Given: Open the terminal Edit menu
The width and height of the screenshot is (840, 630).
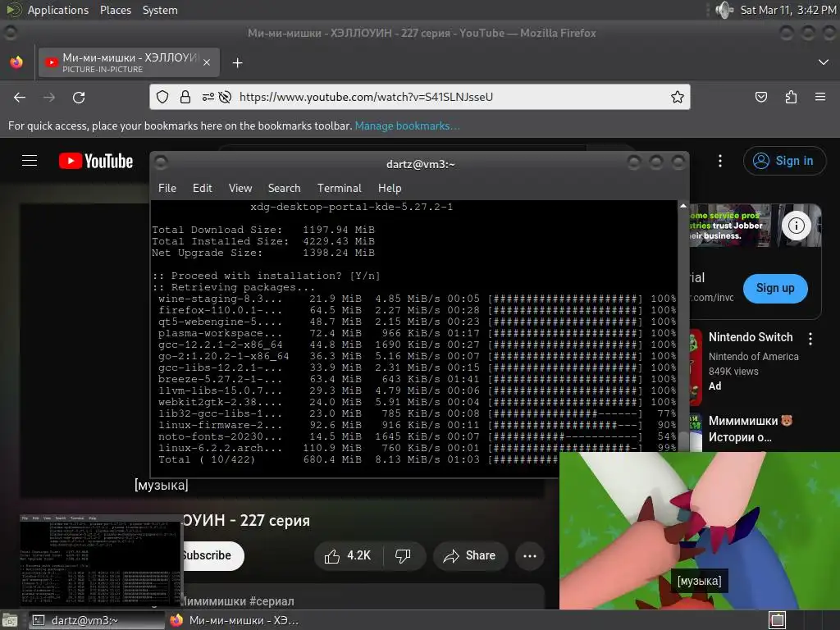Looking at the screenshot, I should pyautogui.click(x=202, y=188).
